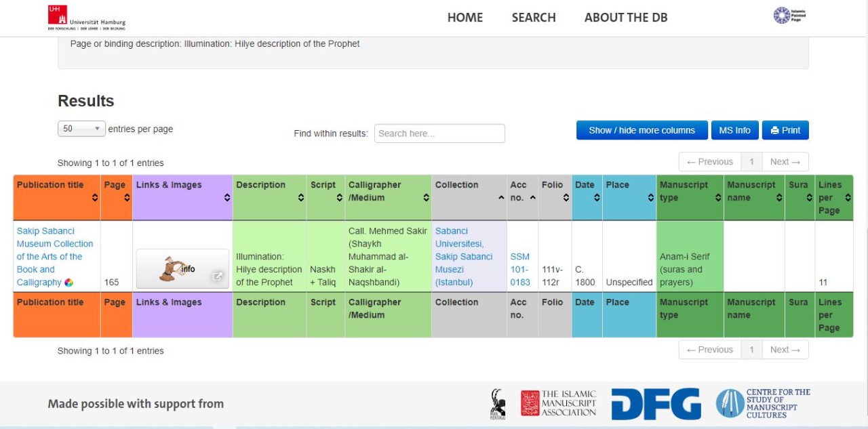Sort by Publication title column arrows
The width and height of the screenshot is (868, 429).
point(95,198)
